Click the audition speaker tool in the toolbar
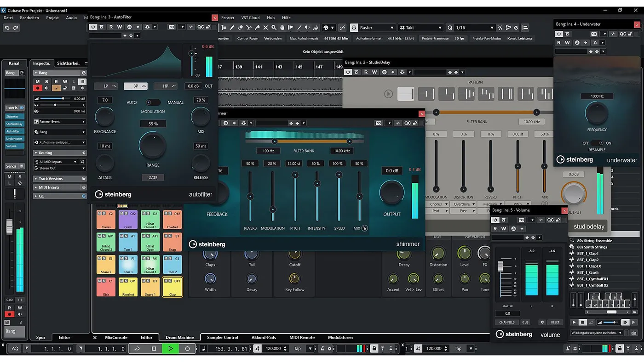The image size is (644, 362). tap(308, 28)
